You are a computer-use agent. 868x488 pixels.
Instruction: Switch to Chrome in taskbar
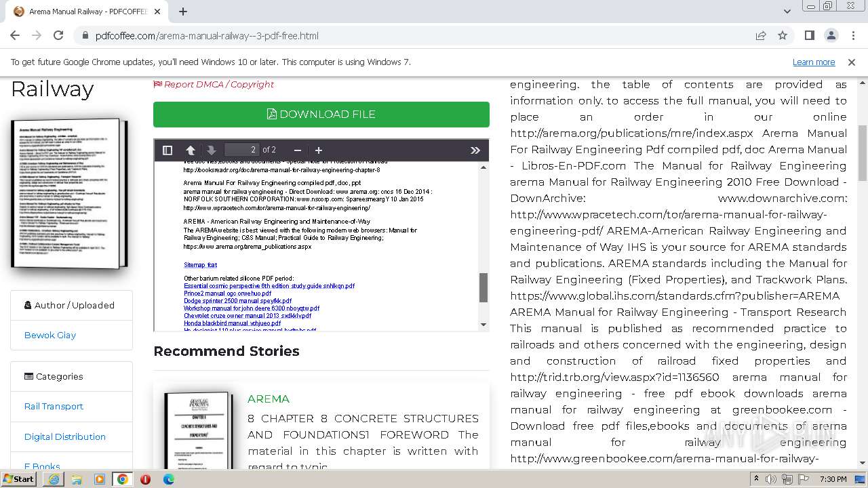click(123, 479)
